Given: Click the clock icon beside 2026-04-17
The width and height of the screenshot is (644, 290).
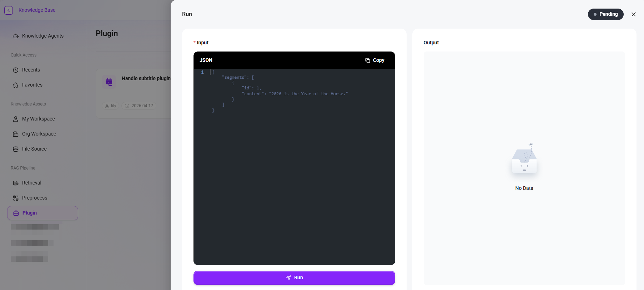Looking at the screenshot, I should [127, 106].
